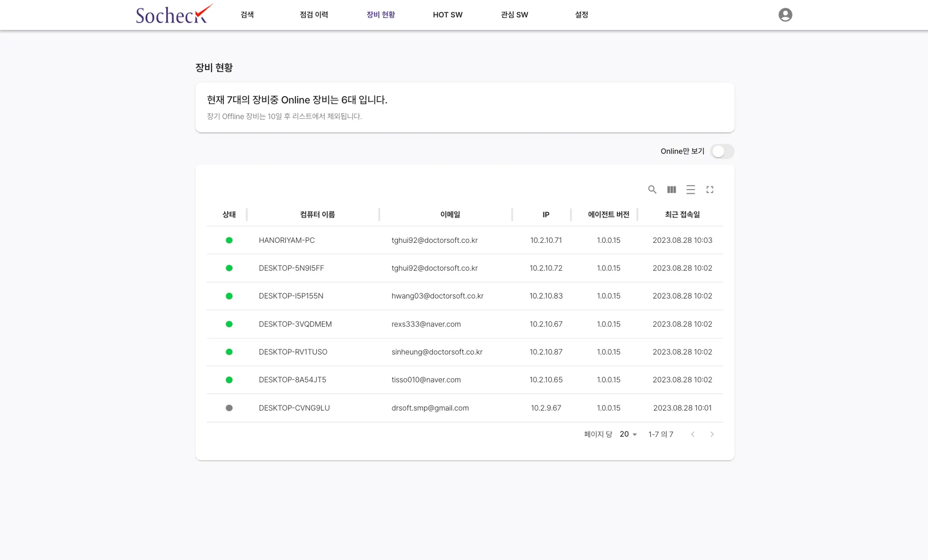Click gray offline dot for DESKTOP-CVNG9LU
The height and width of the screenshot is (560, 928).
point(229,408)
